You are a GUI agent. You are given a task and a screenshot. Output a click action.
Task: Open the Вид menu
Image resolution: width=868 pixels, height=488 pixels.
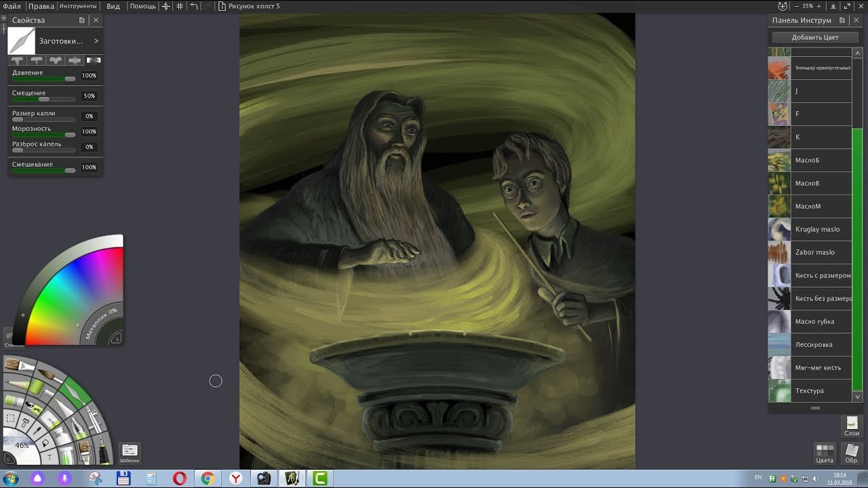(x=113, y=6)
